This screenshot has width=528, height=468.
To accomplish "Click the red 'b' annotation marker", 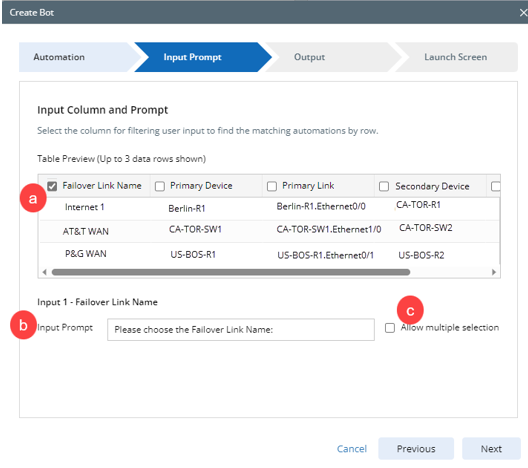I will 23,325.
